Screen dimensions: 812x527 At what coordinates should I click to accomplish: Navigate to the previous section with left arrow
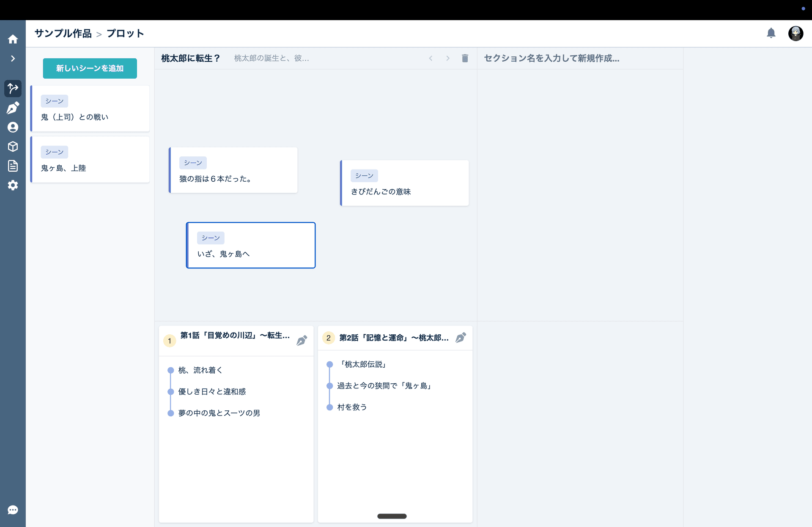tap(431, 58)
